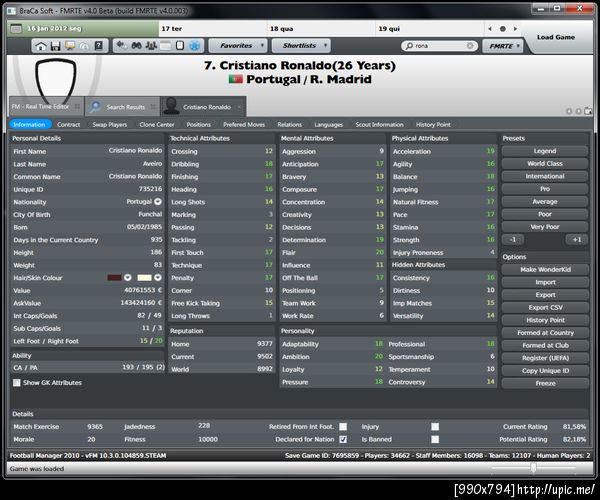Click the first small round icon below Load Game
600x500 pixels.
tap(569, 111)
